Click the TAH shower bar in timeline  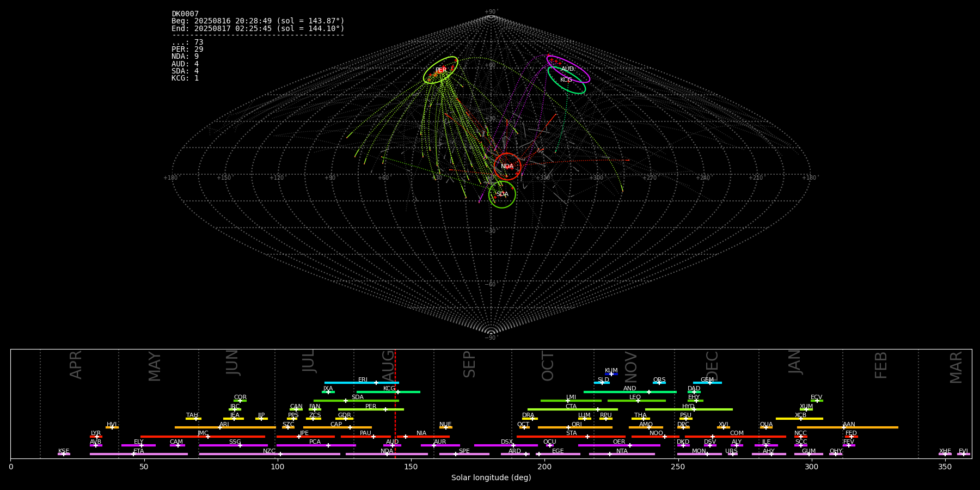193,419
